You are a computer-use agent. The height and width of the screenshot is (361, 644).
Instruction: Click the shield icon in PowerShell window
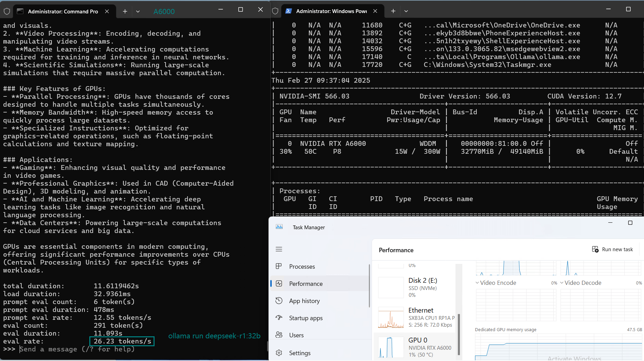coord(275,11)
